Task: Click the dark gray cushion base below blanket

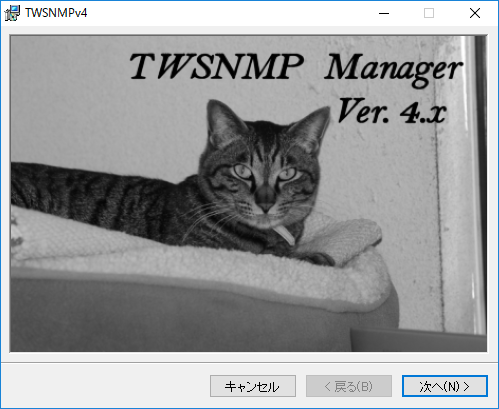Action: pos(180,317)
